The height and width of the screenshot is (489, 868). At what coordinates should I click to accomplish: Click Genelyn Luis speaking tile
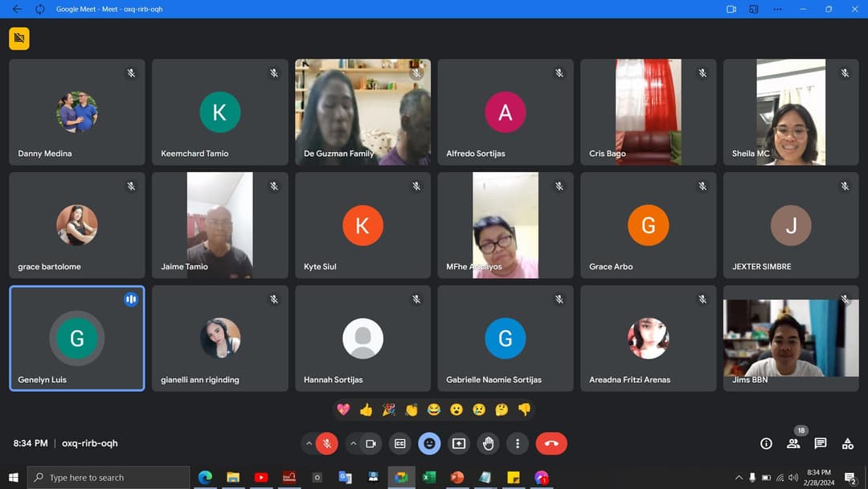click(77, 339)
